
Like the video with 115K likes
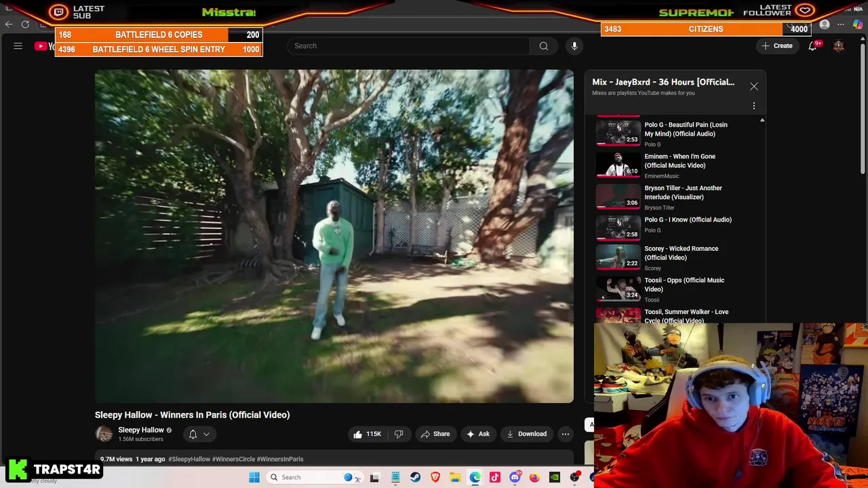(367, 434)
